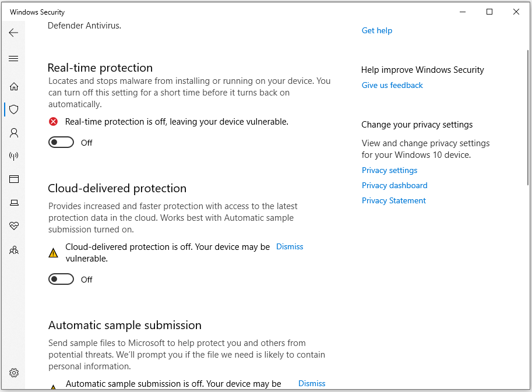
Task: Expand the navigation menu hamburger
Action: [13, 58]
